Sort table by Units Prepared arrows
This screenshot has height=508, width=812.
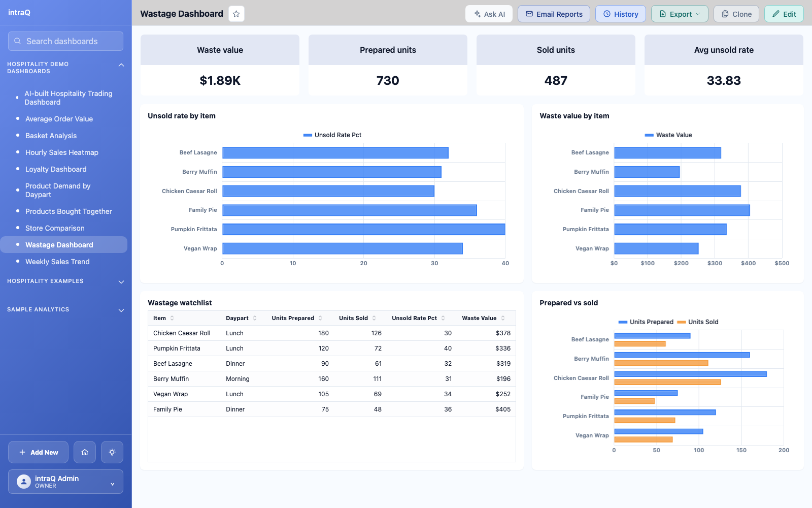(x=320, y=318)
